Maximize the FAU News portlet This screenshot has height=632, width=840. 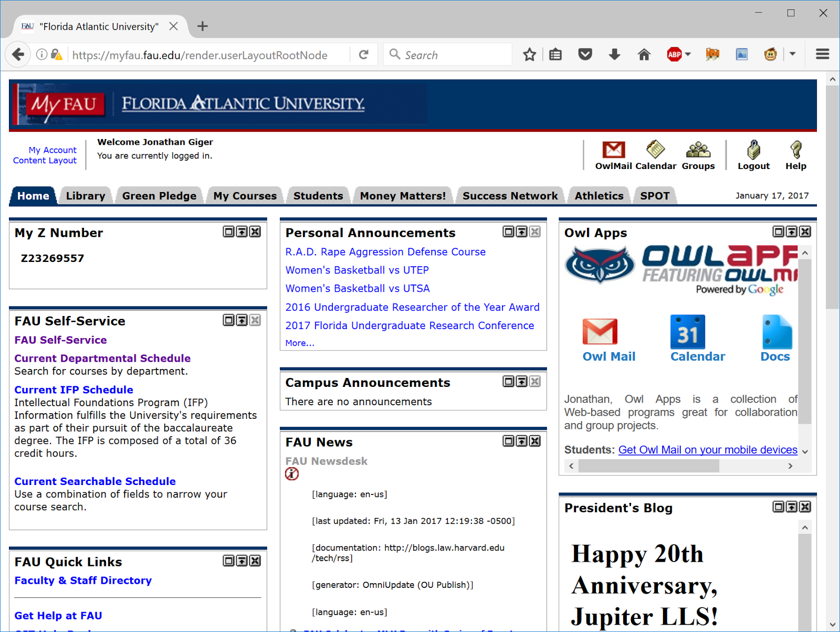pos(508,441)
